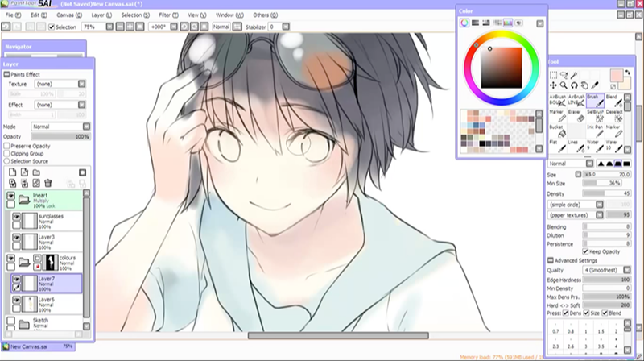Choose the Flat brush tool
Screen dimensions: 644x361
[x=558, y=147]
